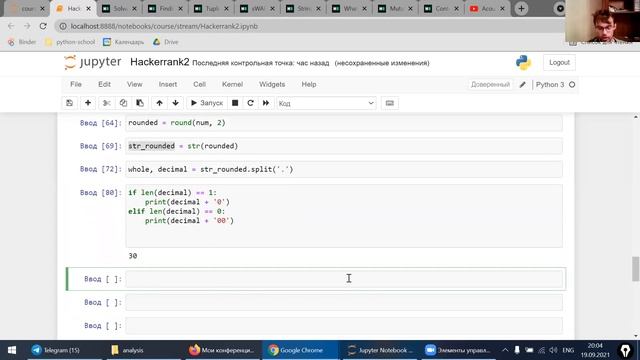Click the browser forward arrow
This screenshot has width=640, height=360.
(x=27, y=26)
